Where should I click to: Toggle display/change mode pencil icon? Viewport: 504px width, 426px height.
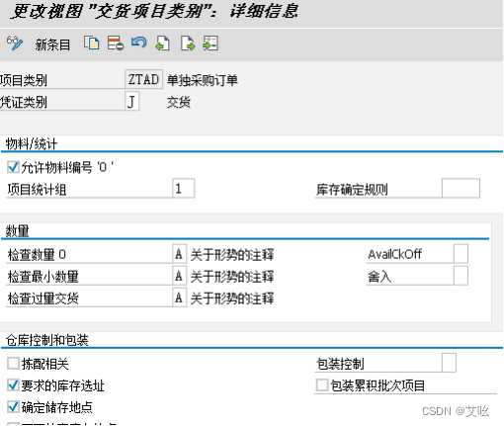point(15,43)
